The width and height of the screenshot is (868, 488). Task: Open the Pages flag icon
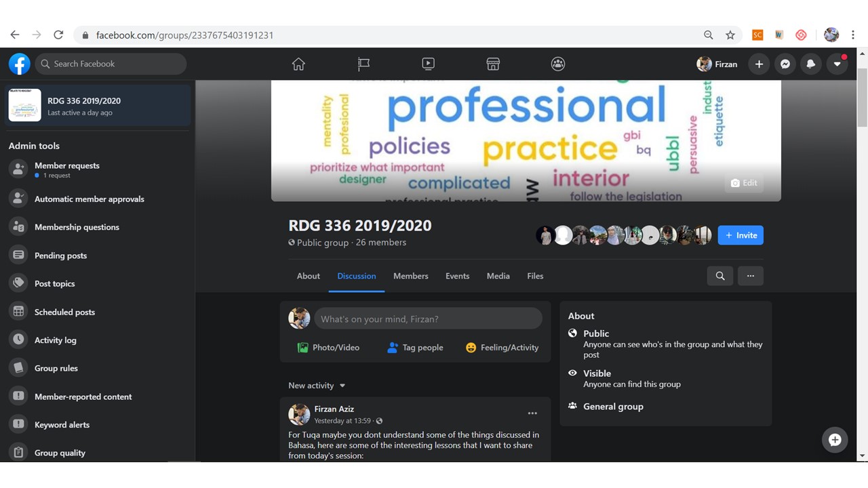(363, 64)
